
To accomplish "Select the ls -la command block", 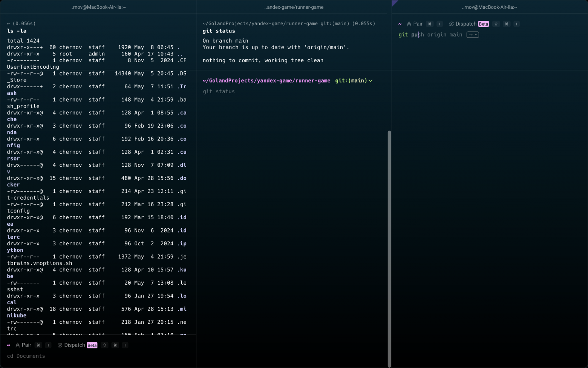I will tap(17, 31).
